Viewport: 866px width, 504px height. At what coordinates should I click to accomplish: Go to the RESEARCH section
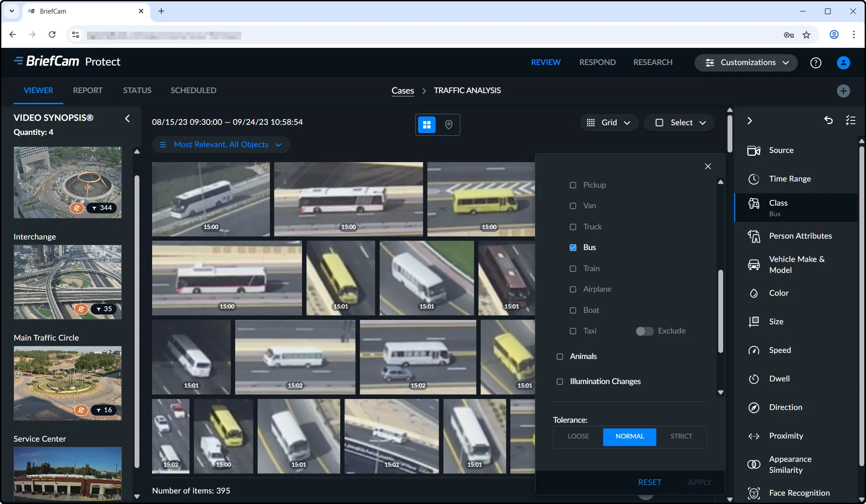(x=652, y=62)
